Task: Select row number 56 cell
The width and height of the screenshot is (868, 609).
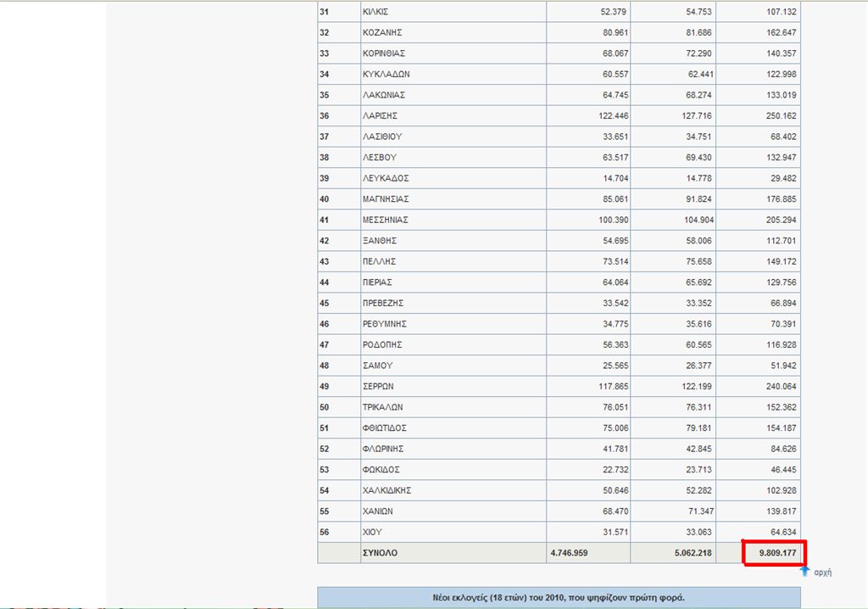Action: [324, 532]
